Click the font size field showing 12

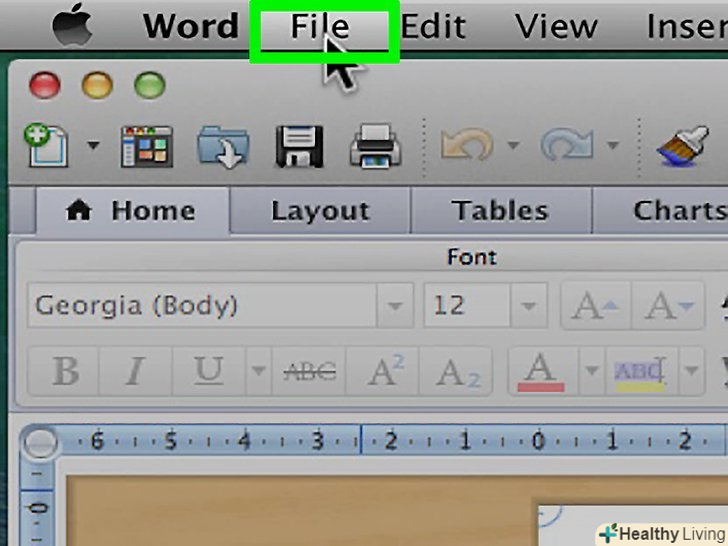click(467, 306)
